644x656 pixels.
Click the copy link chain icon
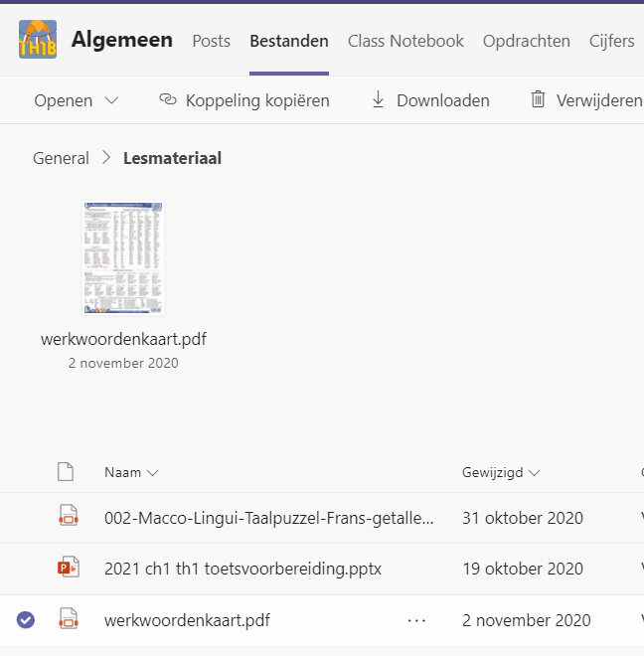(x=167, y=99)
